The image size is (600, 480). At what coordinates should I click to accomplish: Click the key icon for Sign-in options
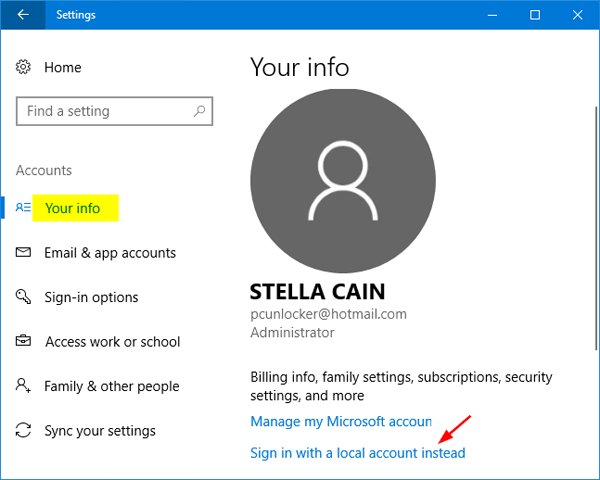coord(24,297)
